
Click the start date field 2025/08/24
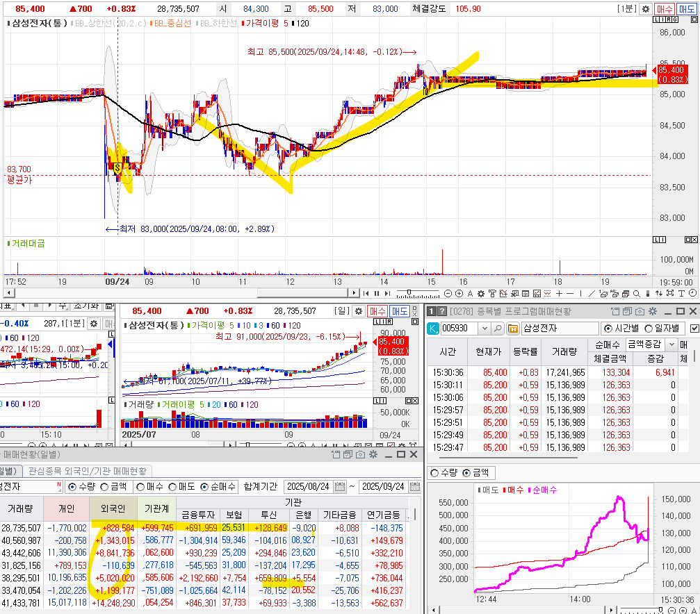pos(309,487)
